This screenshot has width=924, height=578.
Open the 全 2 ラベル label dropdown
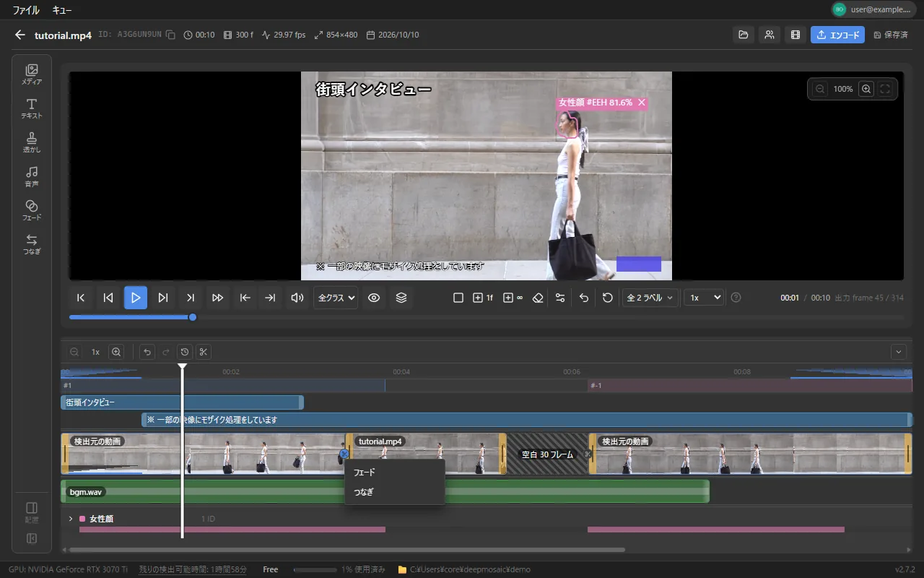click(x=650, y=298)
